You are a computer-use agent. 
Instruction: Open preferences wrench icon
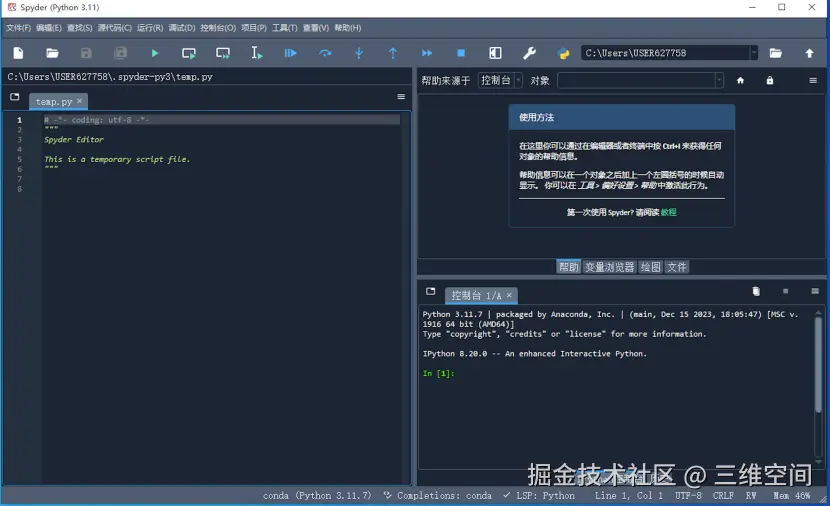point(529,53)
